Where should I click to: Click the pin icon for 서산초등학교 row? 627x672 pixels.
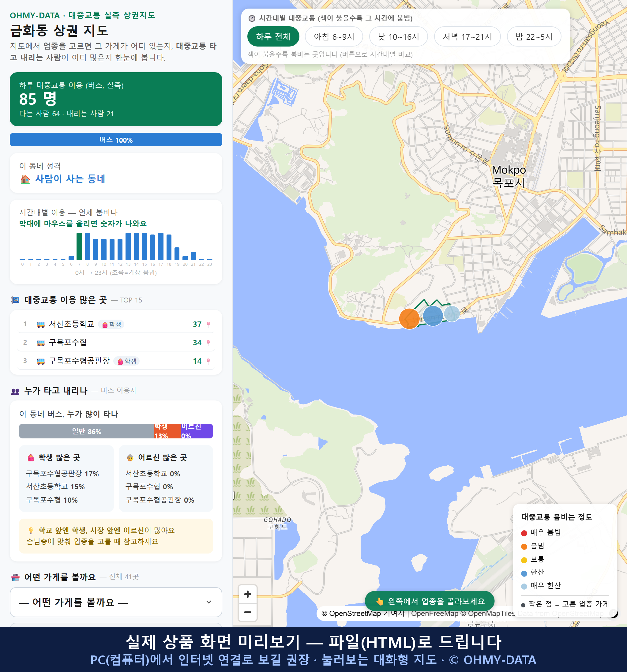208,324
